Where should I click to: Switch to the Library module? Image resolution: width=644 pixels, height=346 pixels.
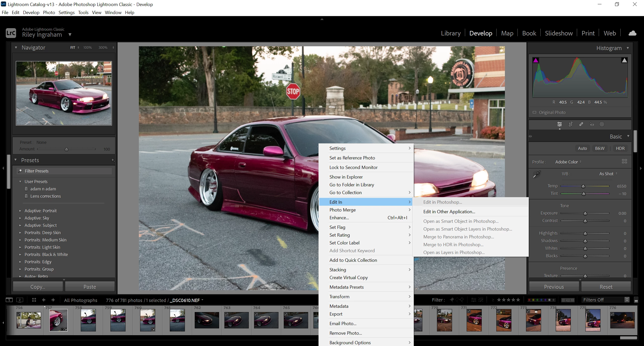[451, 33]
